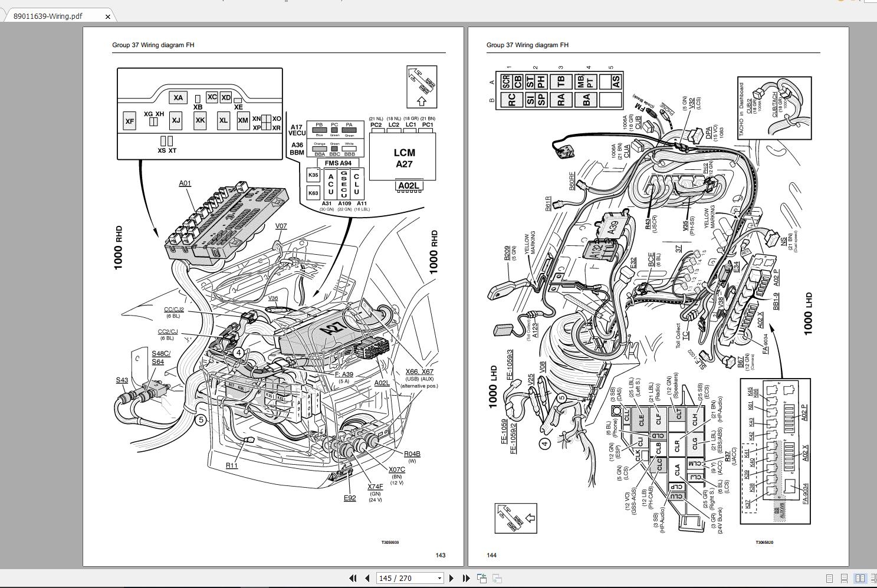Go to the first page of the PDF
The width and height of the screenshot is (877, 588).
353,579
